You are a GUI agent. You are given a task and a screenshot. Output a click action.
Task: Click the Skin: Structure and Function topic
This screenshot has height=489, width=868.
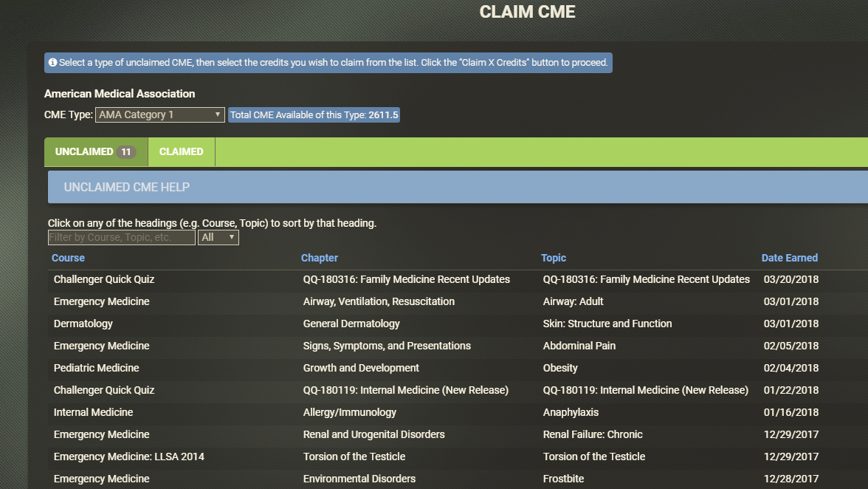tap(607, 324)
